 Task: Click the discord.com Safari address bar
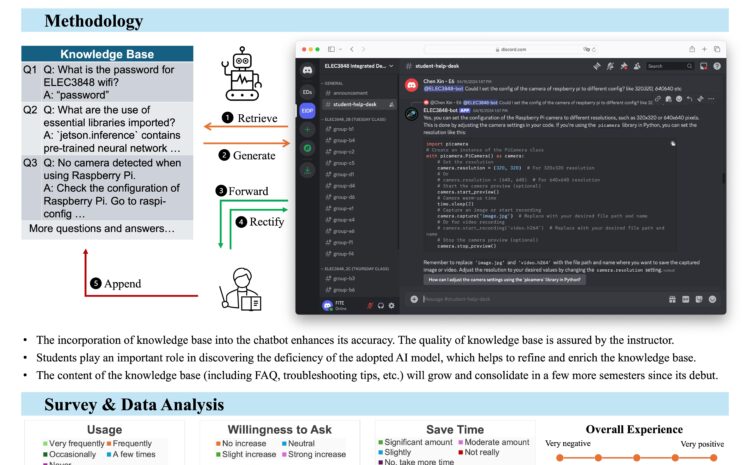511,49
